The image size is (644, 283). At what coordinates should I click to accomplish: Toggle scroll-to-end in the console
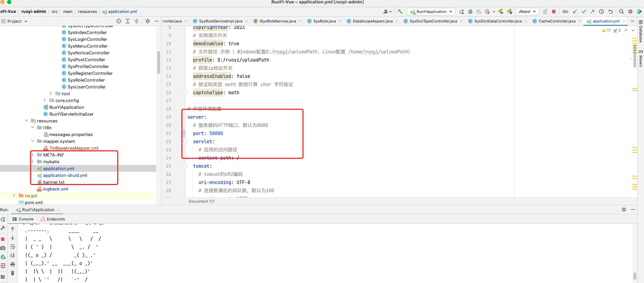pos(13,255)
